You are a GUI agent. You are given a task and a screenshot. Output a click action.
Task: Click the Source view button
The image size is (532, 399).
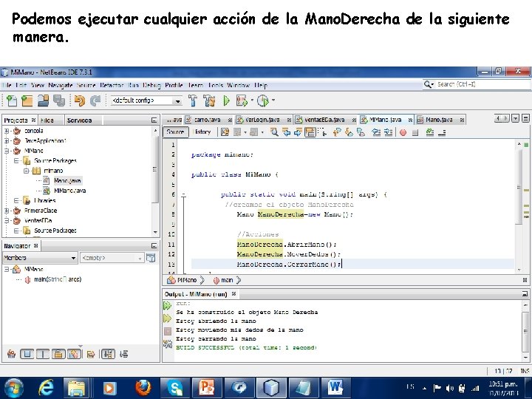[175, 132]
